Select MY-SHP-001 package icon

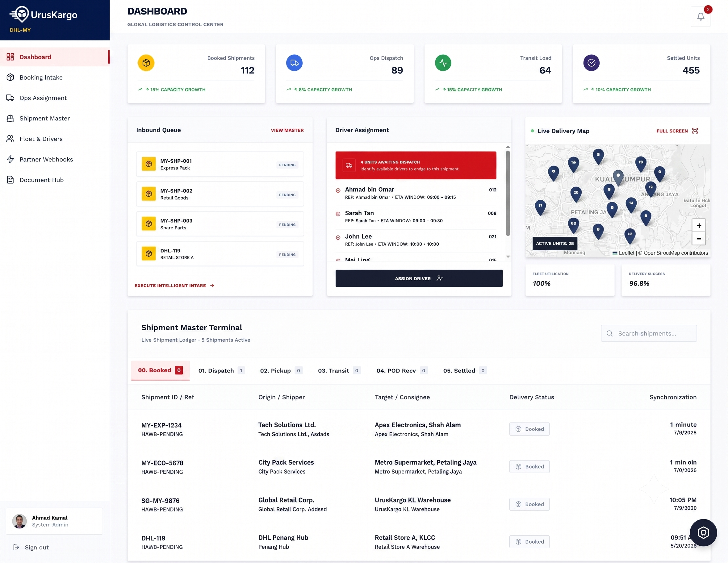coord(149,164)
